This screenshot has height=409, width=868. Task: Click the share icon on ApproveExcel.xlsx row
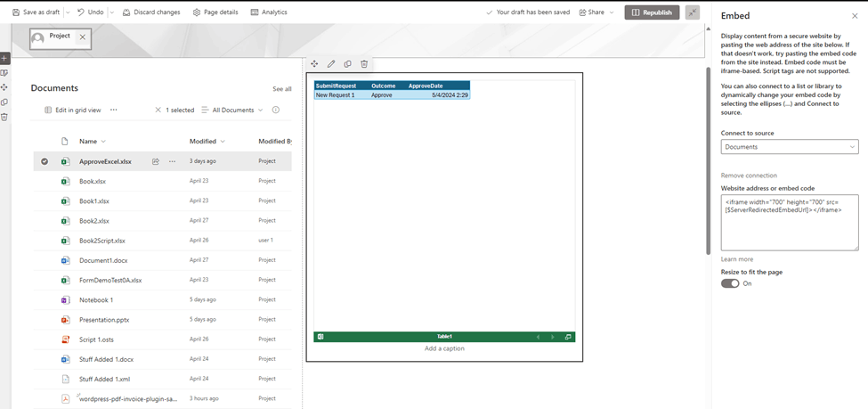(156, 161)
